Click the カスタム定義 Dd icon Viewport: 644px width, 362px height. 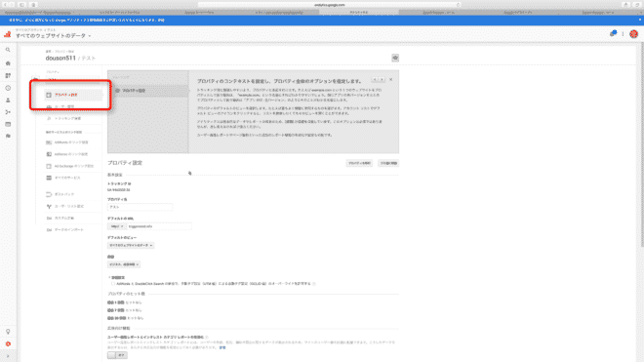click(x=49, y=219)
